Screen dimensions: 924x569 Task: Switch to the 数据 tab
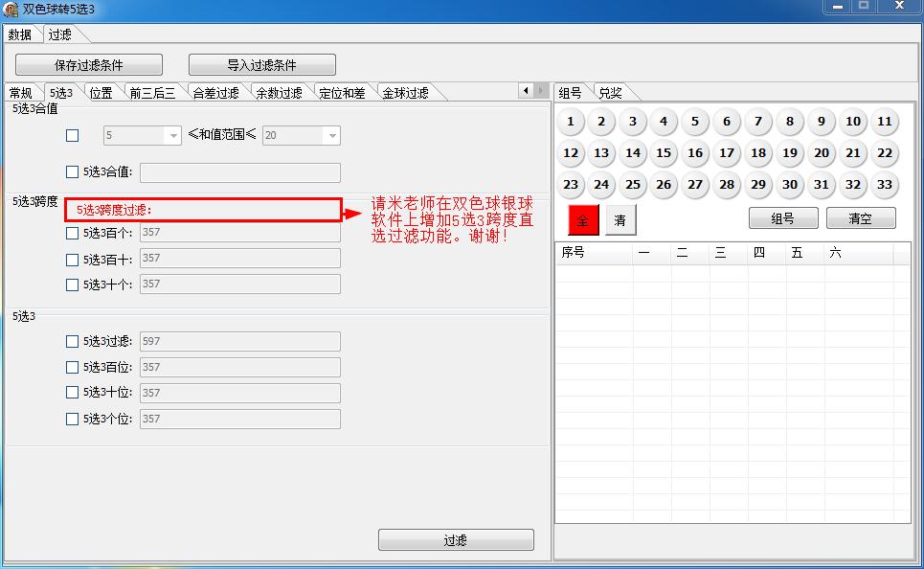20,34
